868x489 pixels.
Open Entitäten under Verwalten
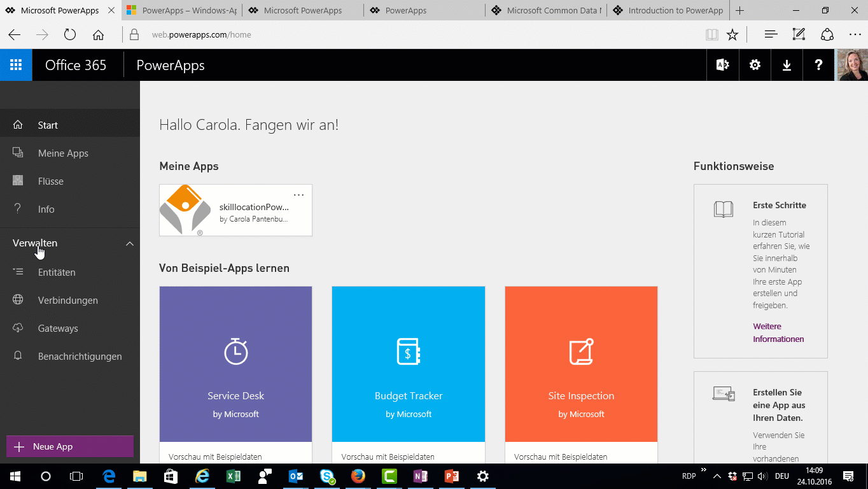(70, 273)
